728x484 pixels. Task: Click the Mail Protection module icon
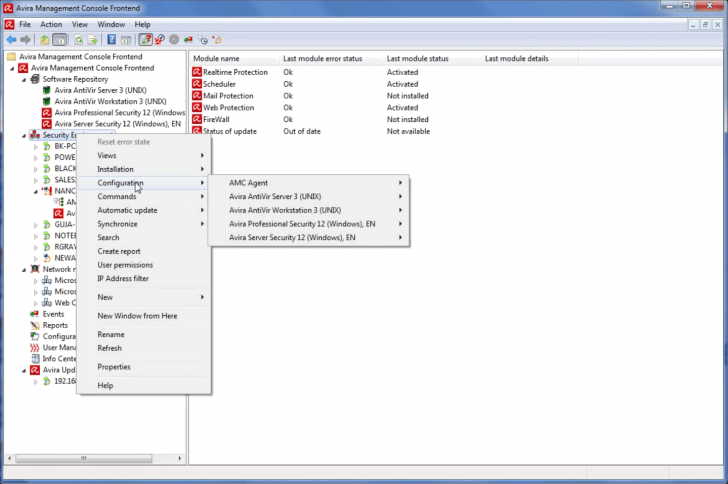(197, 96)
